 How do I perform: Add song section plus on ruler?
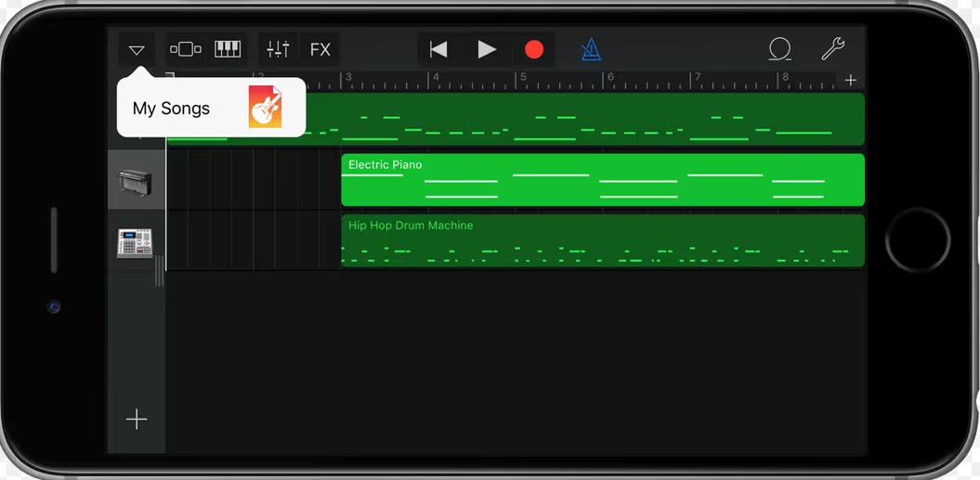851,80
